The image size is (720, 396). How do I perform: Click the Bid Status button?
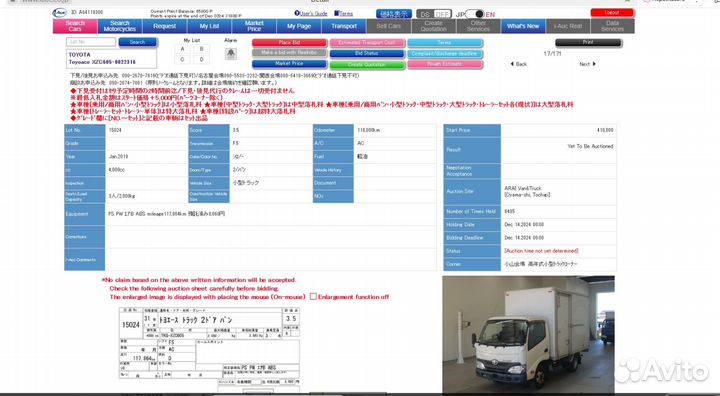pyautogui.click(x=367, y=53)
